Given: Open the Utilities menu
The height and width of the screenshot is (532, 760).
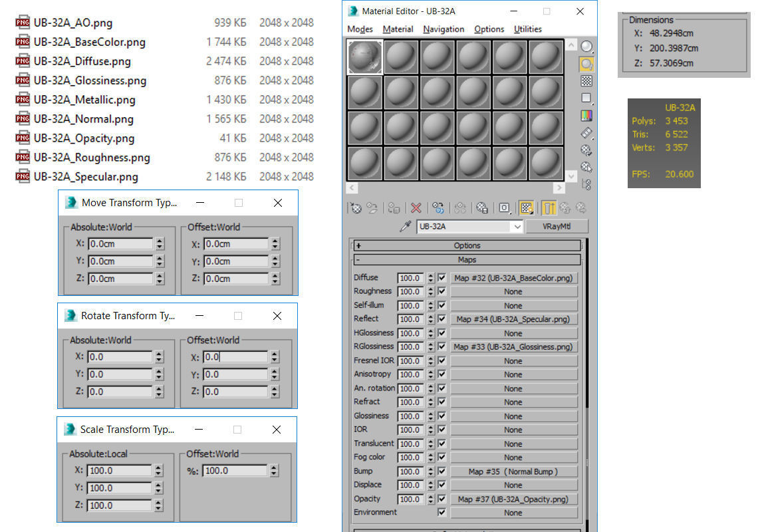Looking at the screenshot, I should [x=528, y=29].
